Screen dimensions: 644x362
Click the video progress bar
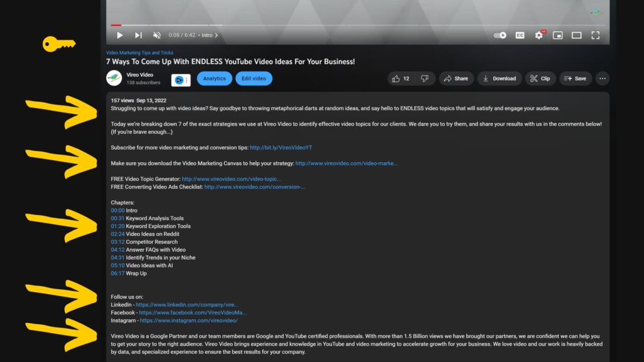pyautogui.click(x=358, y=25)
